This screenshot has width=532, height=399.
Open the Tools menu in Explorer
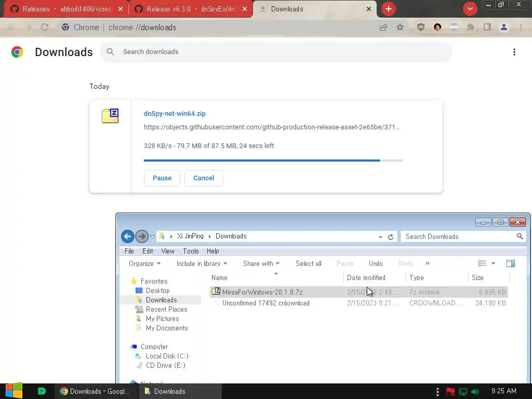[x=191, y=251]
